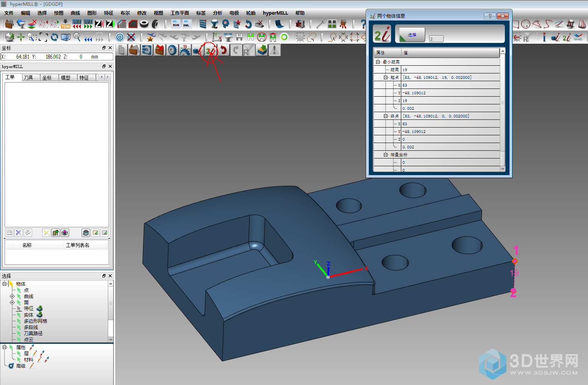Toggle selection filter for 面 (faces)
This screenshot has height=385, width=588.
[19, 302]
